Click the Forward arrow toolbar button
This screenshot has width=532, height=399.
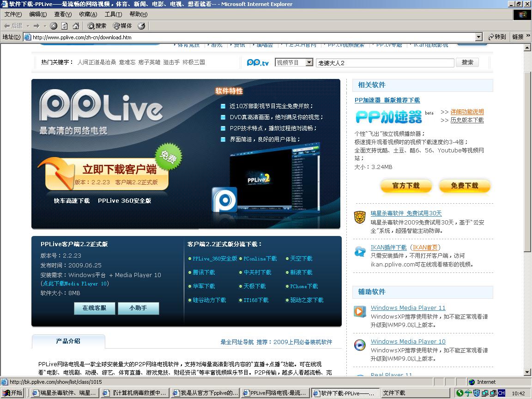pos(36,26)
